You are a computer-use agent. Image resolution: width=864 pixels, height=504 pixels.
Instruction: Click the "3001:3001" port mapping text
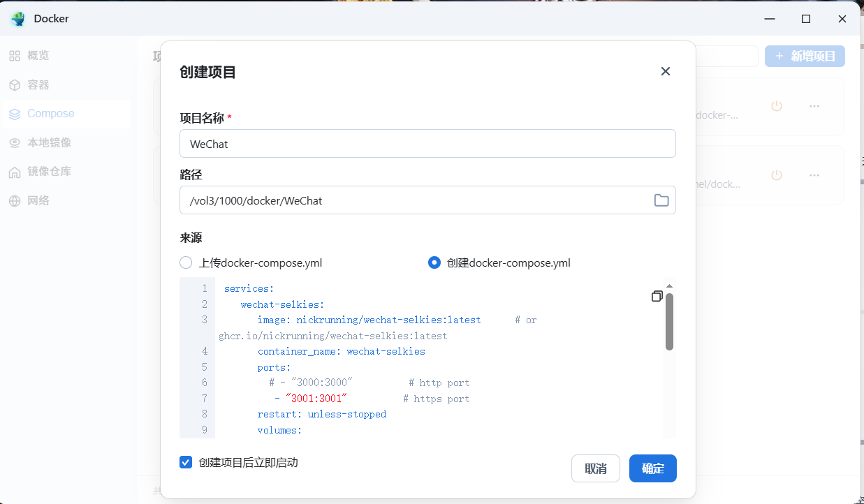coord(316,399)
